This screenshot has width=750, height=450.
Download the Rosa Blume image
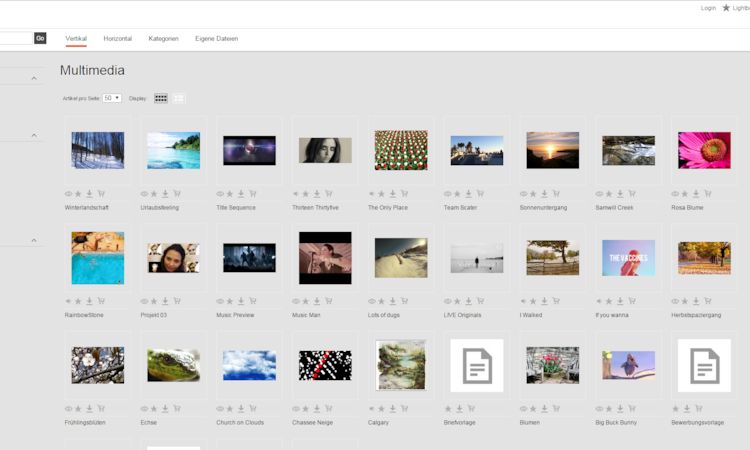[696, 194]
